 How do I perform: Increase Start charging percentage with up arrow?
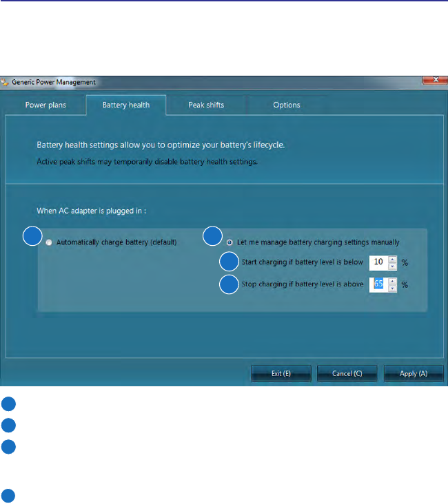392,259
